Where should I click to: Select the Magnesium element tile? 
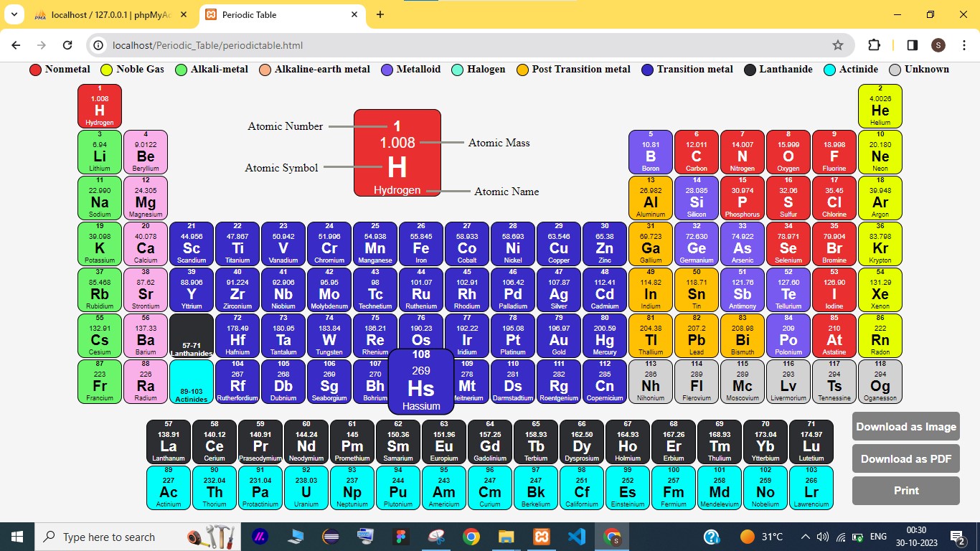point(146,198)
